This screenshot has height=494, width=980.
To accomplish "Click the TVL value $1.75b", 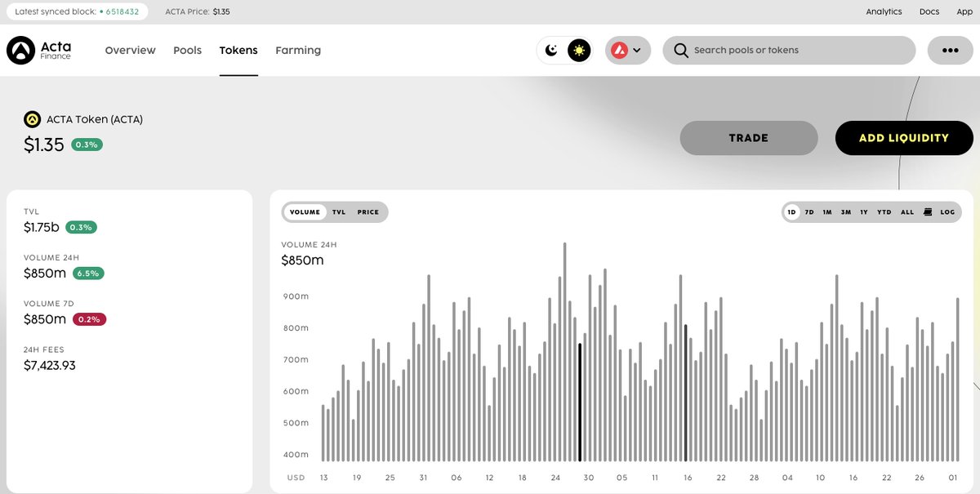I will pyautogui.click(x=42, y=227).
